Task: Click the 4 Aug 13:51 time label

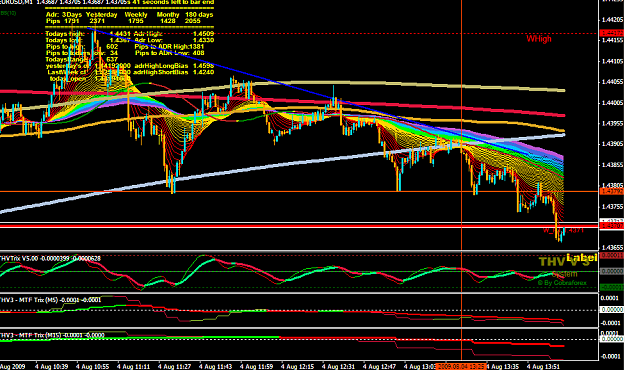Action: point(544,366)
